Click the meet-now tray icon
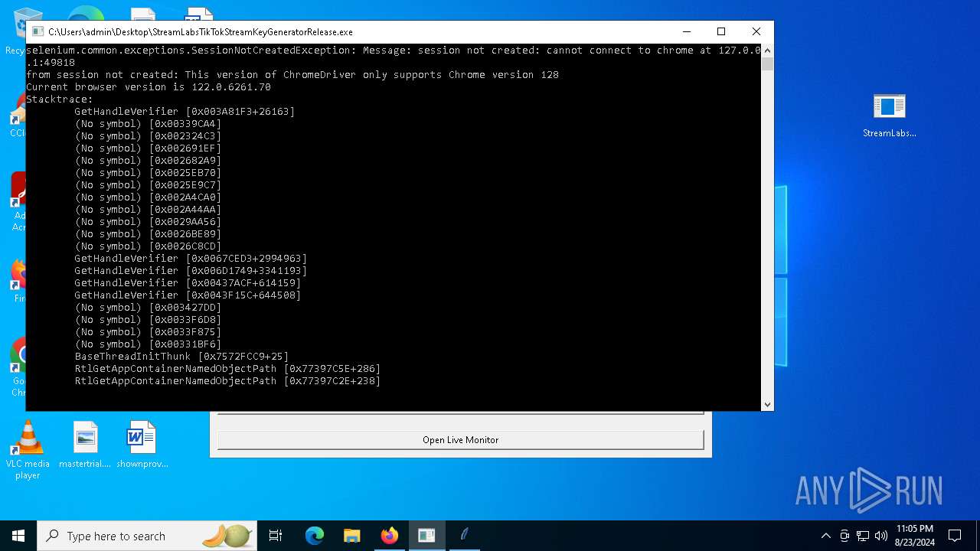 (x=844, y=536)
